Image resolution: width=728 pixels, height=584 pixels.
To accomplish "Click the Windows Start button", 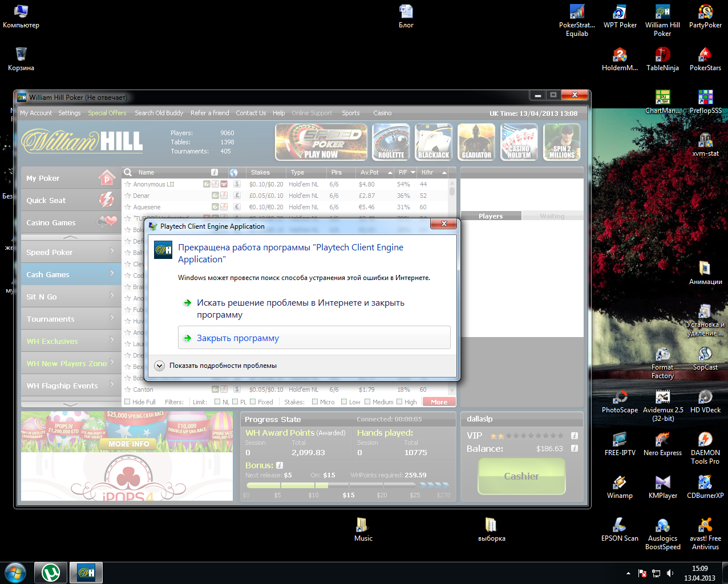I will click(15, 573).
